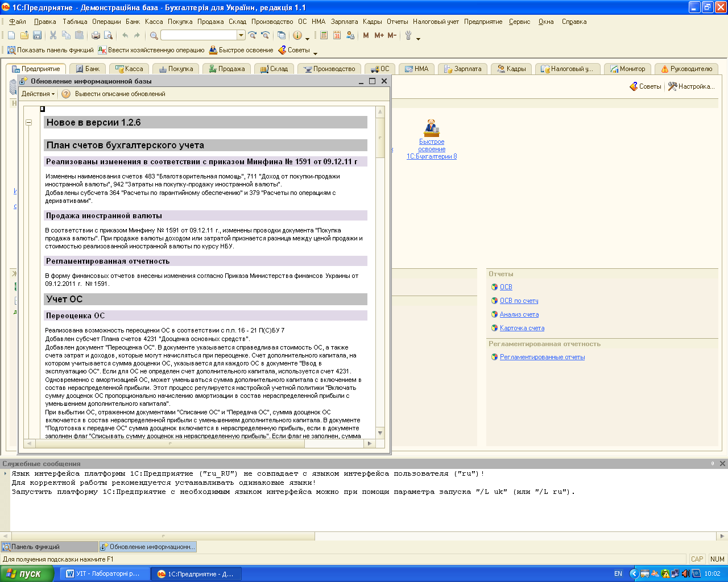Click the active users toolbar icon
The width and height of the screenshot is (728, 582).
(x=350, y=35)
